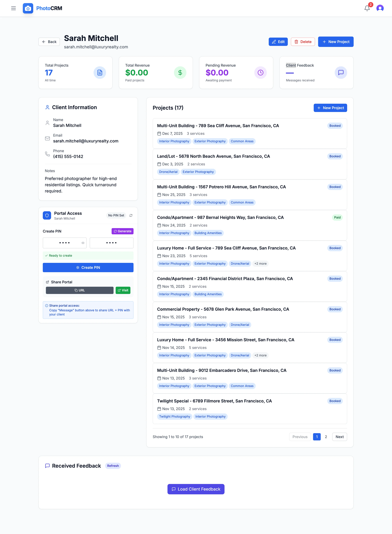Click New Project in the Projects panel
This screenshot has width=392, height=534.
click(330, 108)
